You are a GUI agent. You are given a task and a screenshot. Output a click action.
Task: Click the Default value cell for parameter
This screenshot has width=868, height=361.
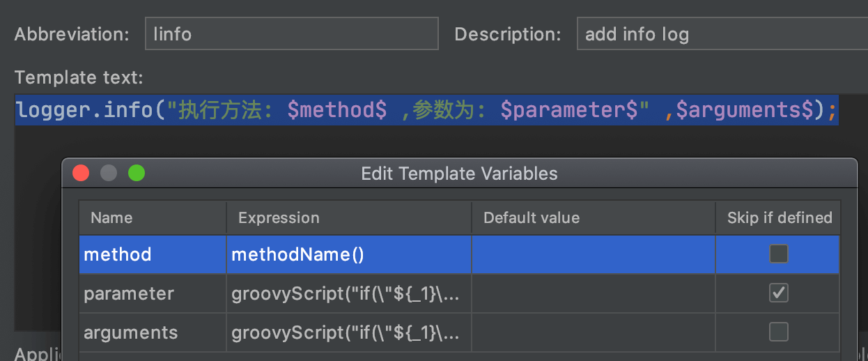(x=593, y=293)
